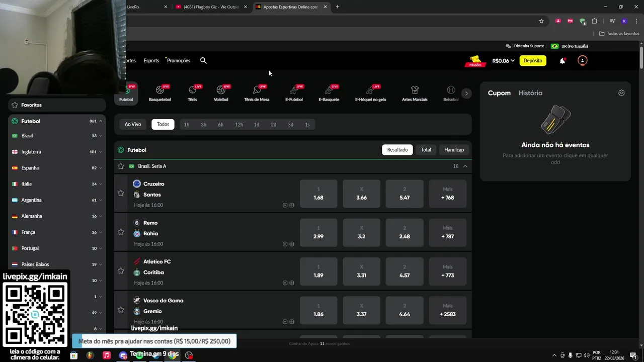Select Total market tab

point(426,150)
